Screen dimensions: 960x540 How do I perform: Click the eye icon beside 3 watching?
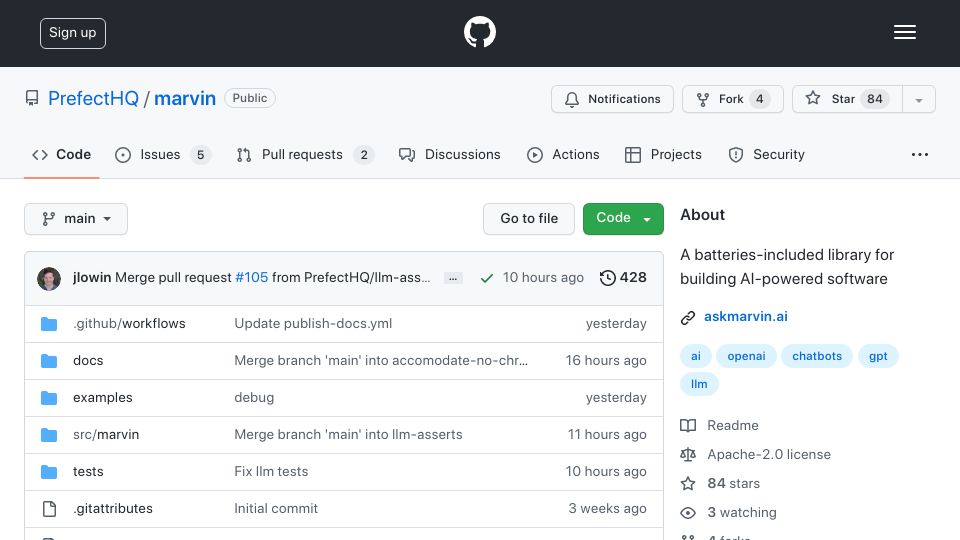[x=688, y=512]
